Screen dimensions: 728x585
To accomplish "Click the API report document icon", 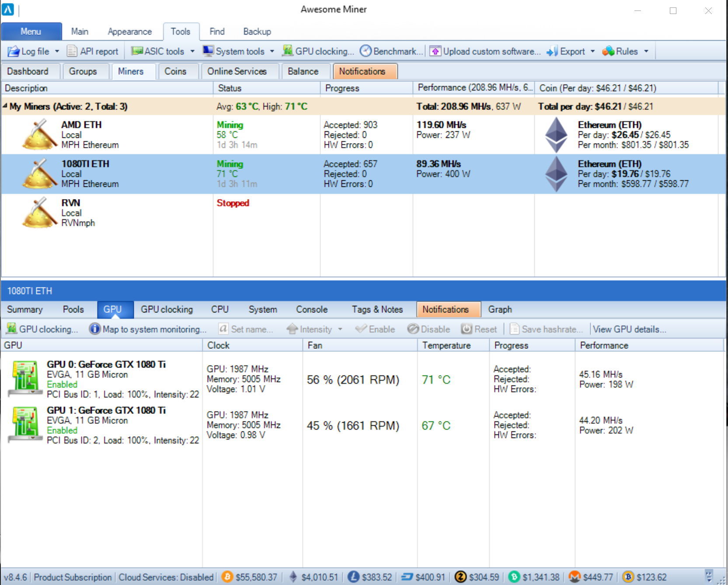I will (72, 51).
